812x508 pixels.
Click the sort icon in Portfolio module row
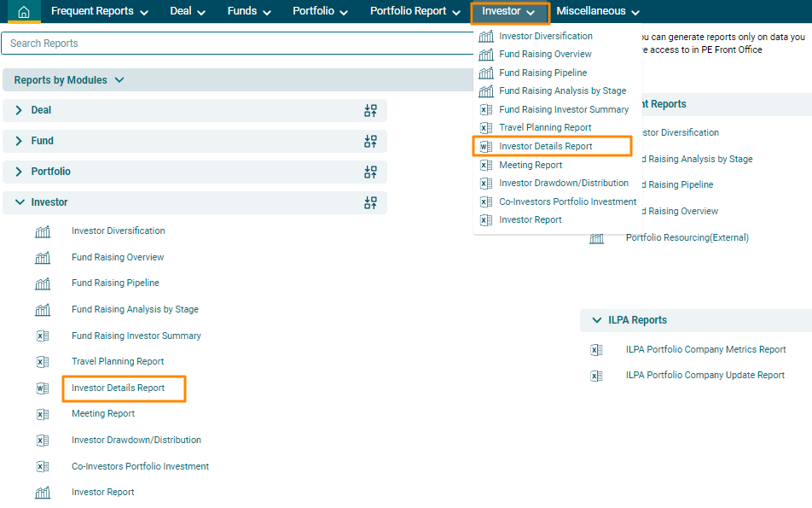[370, 172]
